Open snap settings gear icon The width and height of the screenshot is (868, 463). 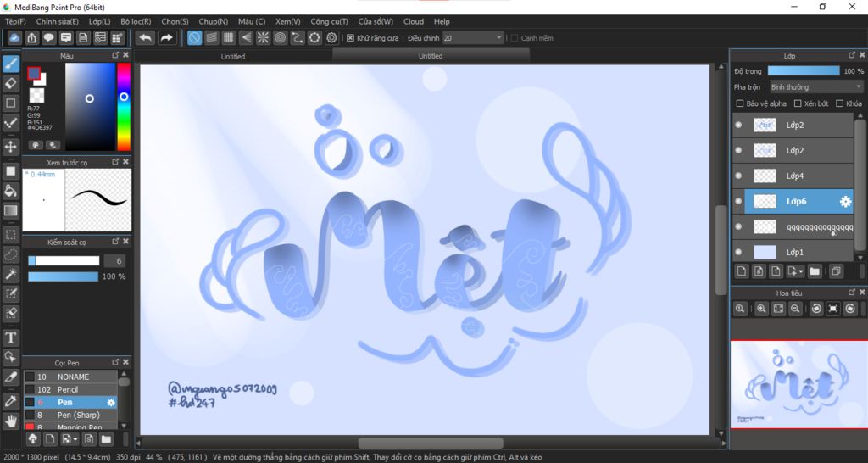tap(331, 37)
